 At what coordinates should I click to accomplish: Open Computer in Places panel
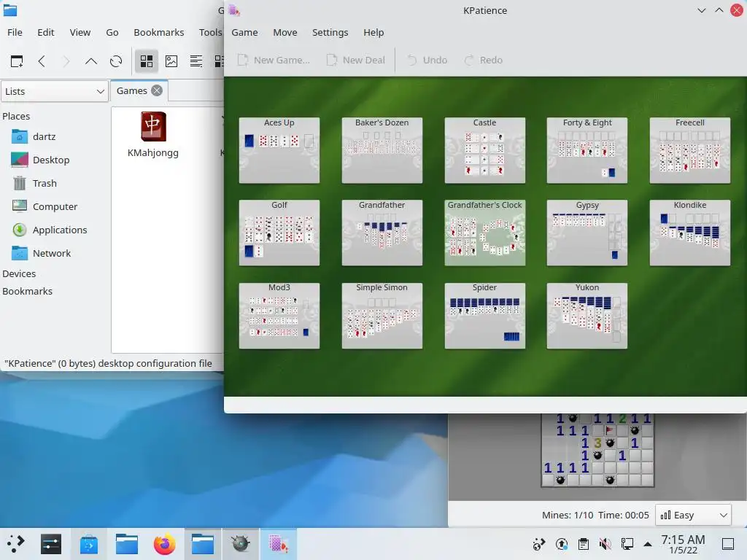click(55, 206)
